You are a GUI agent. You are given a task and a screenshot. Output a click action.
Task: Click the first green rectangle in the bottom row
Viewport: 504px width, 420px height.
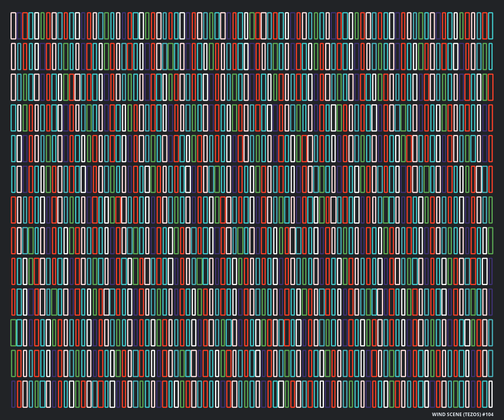coord(37,394)
